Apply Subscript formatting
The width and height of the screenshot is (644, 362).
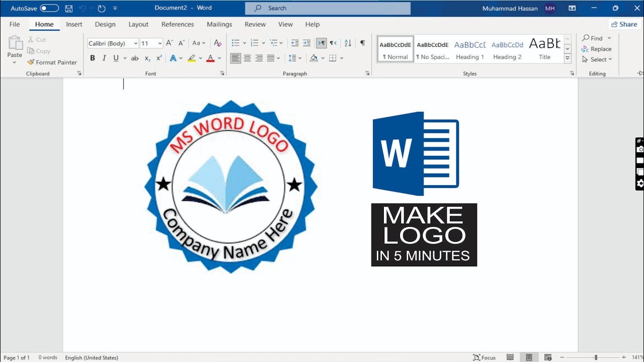[147, 58]
